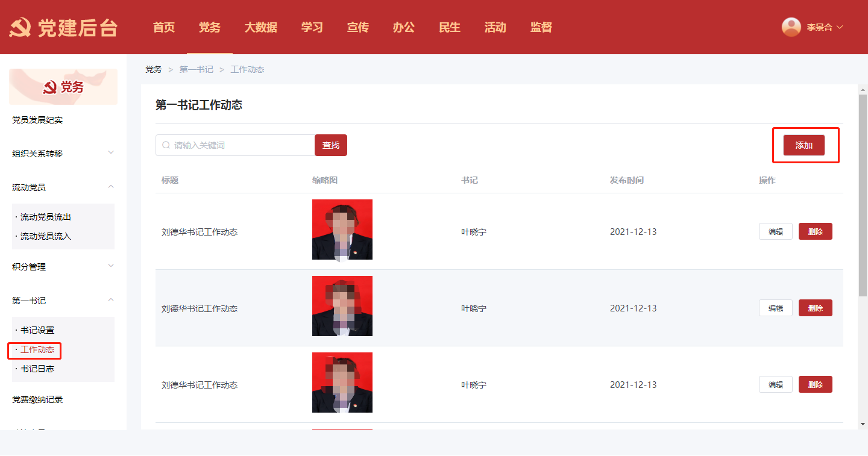Image resolution: width=868 pixels, height=456 pixels.
Task: Click the down arrow of the scrollbar
Action: [x=863, y=424]
